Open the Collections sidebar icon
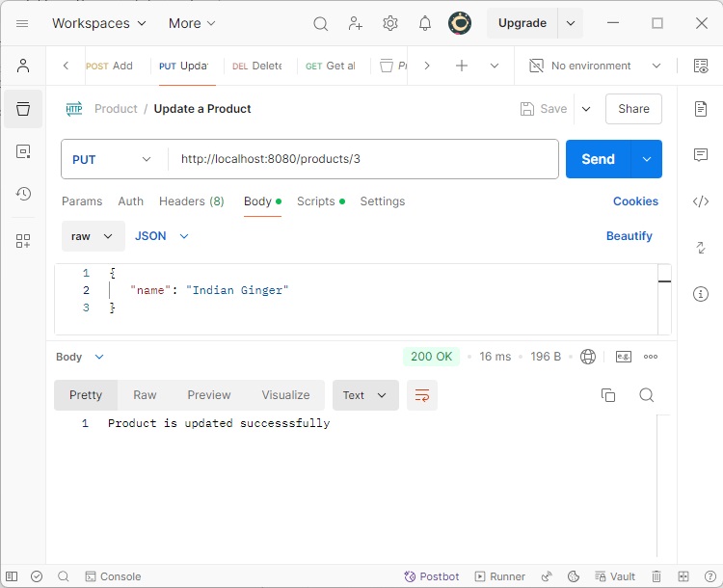The image size is (723, 588). point(23,109)
